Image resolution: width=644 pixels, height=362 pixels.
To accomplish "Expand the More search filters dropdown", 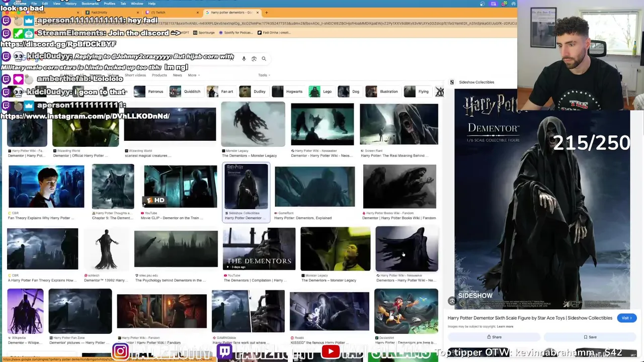I will click(194, 75).
